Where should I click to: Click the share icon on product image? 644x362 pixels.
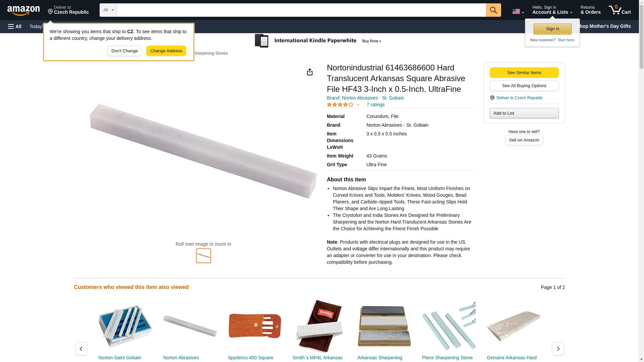(310, 72)
